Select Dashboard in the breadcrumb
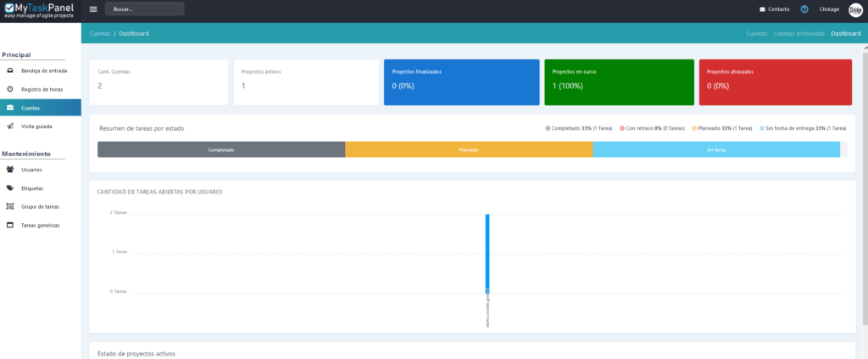868x359 pixels. pyautogui.click(x=134, y=33)
